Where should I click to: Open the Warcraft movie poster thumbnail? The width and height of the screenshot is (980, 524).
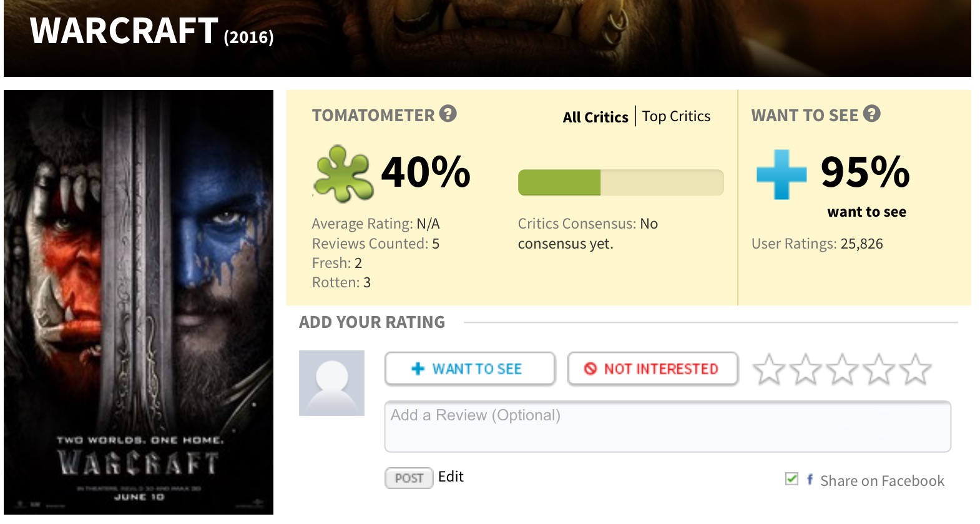(139, 302)
